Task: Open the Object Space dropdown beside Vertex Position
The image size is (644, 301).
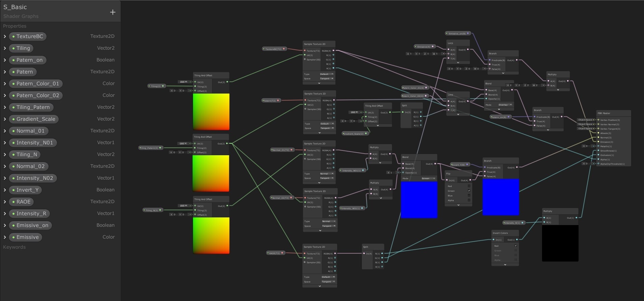Action: click(x=586, y=120)
